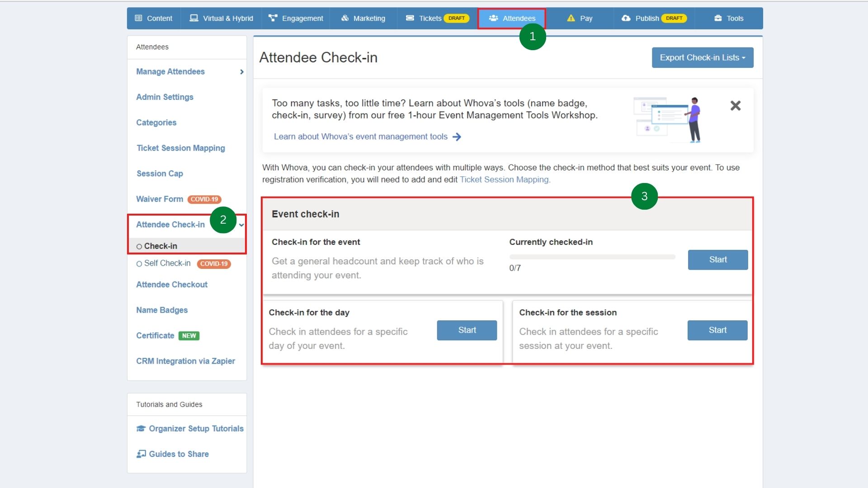Open Marketing via its paint icon

(x=344, y=18)
